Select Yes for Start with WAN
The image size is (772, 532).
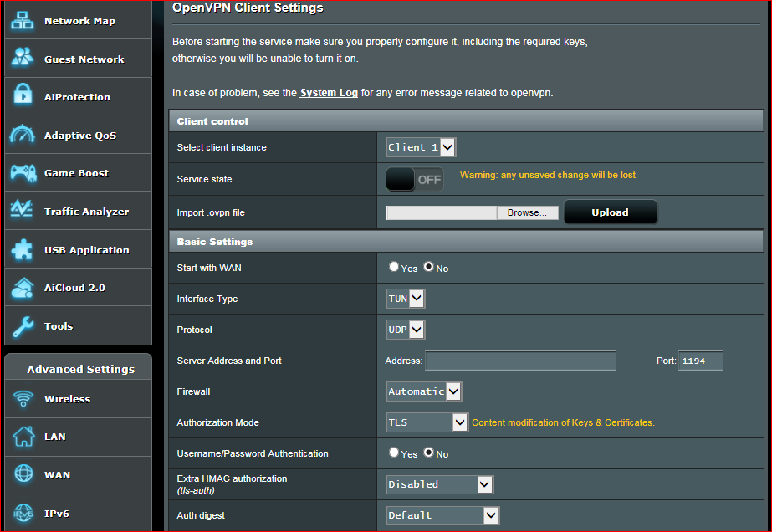pyautogui.click(x=394, y=267)
